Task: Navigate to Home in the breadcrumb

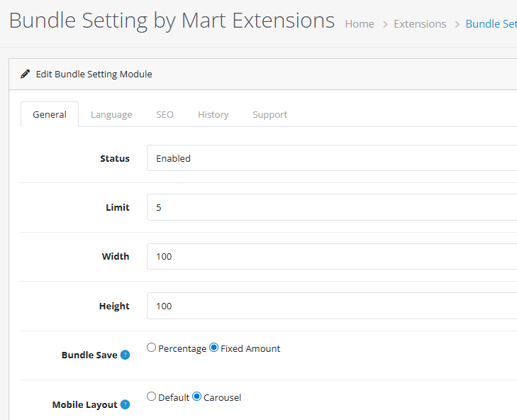Action: pyautogui.click(x=360, y=24)
